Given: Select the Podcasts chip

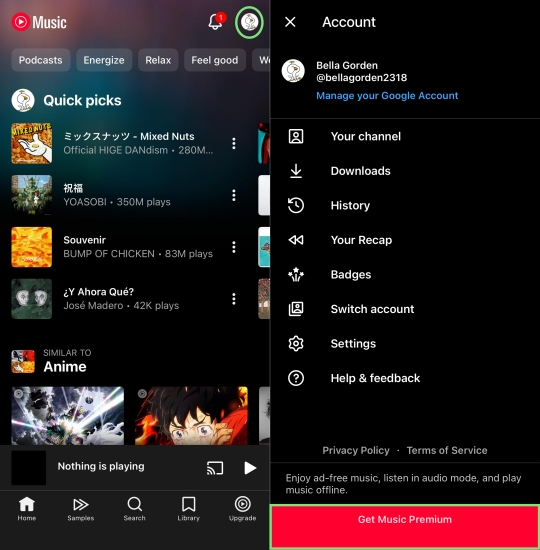Looking at the screenshot, I should tap(41, 60).
